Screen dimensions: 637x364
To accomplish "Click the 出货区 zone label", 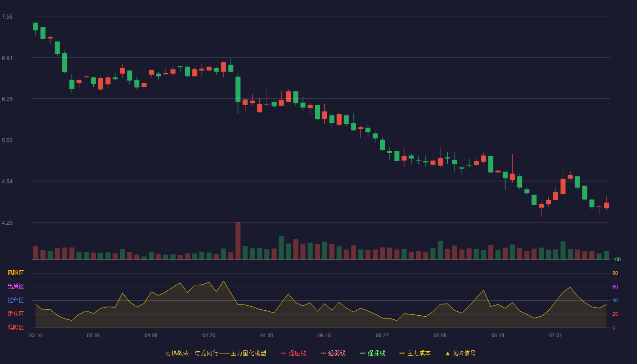I will [x=15, y=287].
